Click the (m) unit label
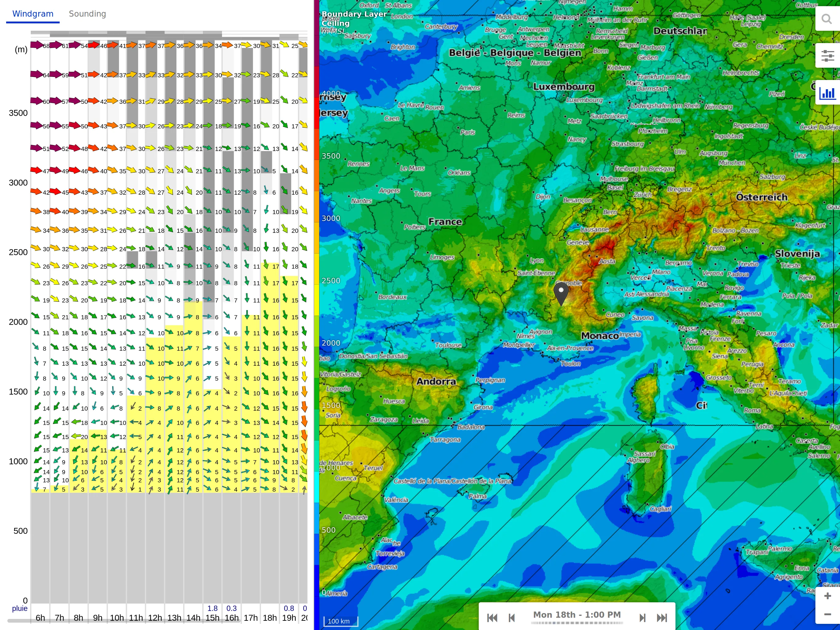This screenshot has height=630, width=840. tap(21, 50)
